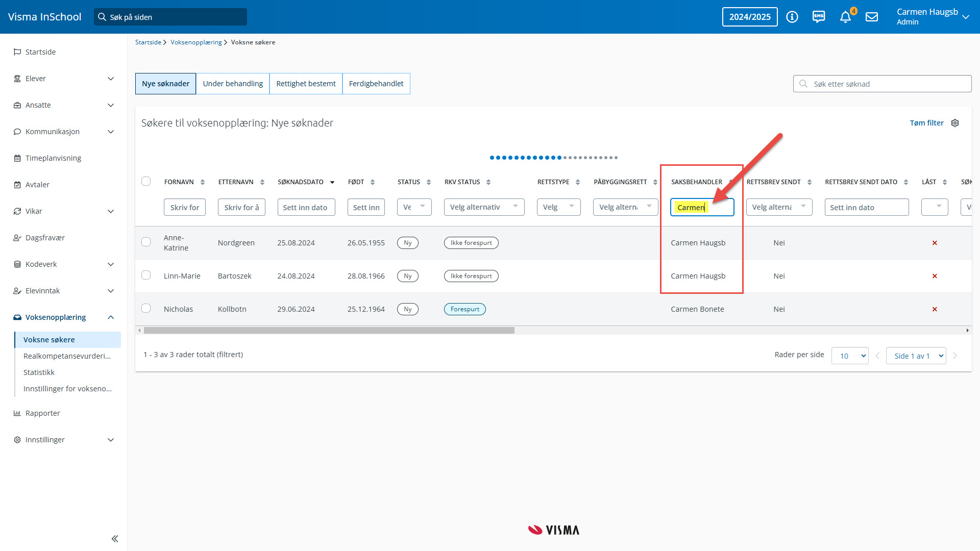Screen dimensions: 980x551
Task: Click the Søk etter søknad field
Action: point(888,84)
